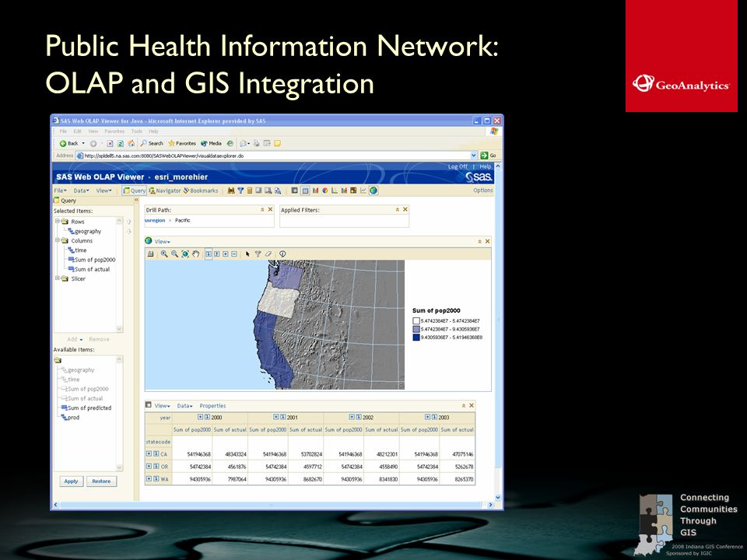Image resolution: width=747 pixels, height=560 pixels.
Task: Expand the CA row
Action: [x=149, y=453]
